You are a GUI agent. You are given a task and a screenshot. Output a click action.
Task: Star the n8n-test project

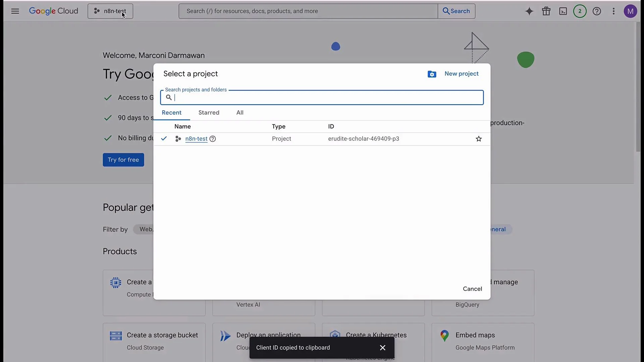[x=479, y=139]
